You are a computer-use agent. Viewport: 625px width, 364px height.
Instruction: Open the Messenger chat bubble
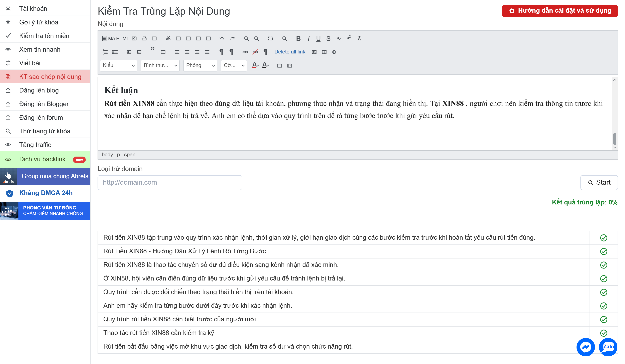pos(586,347)
